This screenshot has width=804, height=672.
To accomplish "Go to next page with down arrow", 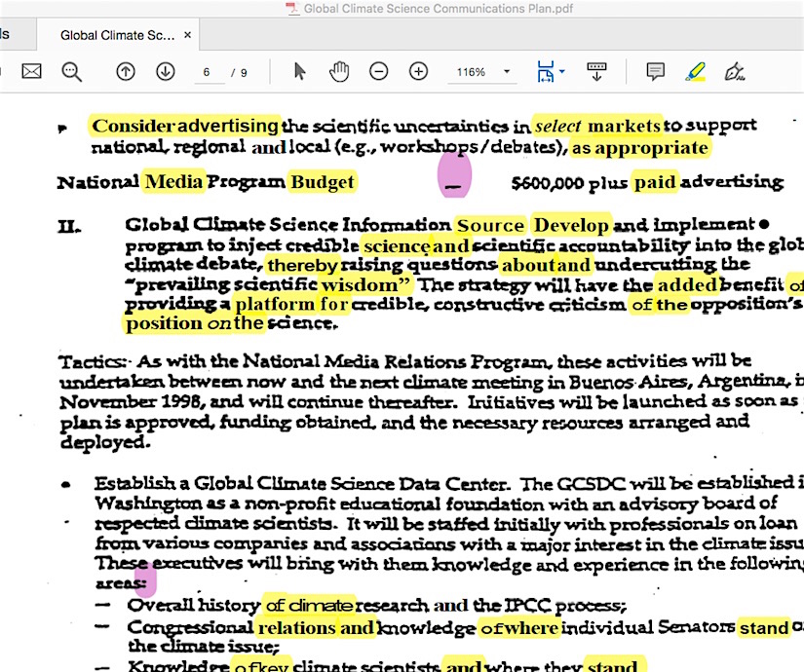I will coord(166,71).
